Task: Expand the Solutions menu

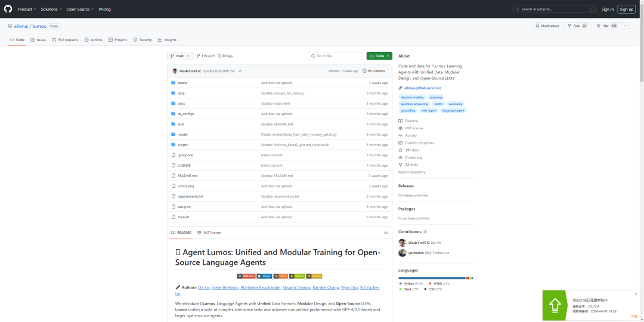Action: (x=51, y=9)
